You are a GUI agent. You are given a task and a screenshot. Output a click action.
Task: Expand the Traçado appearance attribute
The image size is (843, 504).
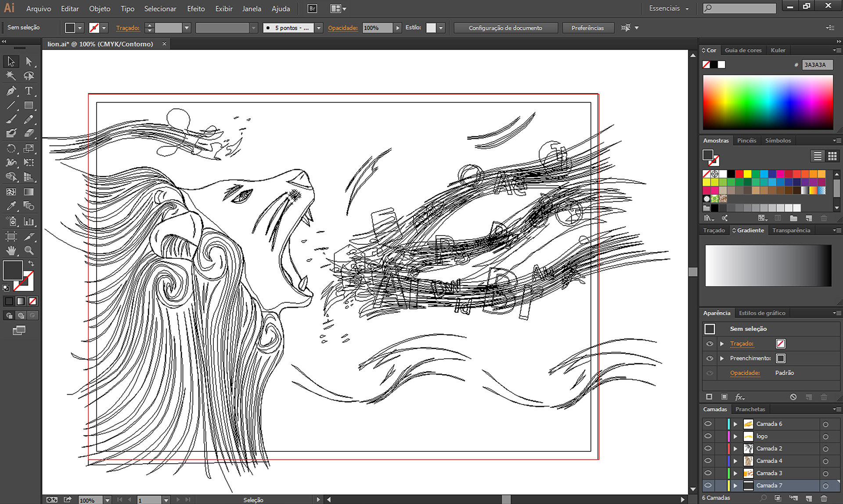pyautogui.click(x=722, y=343)
